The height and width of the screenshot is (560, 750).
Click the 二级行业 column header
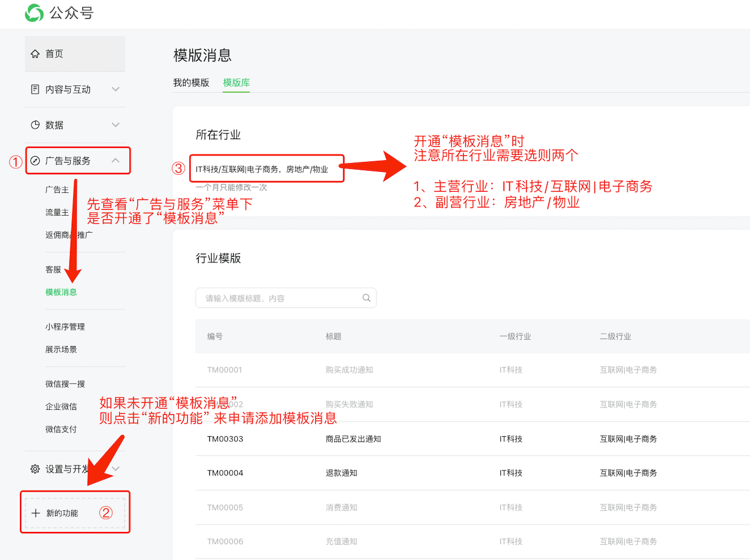pyautogui.click(x=616, y=337)
